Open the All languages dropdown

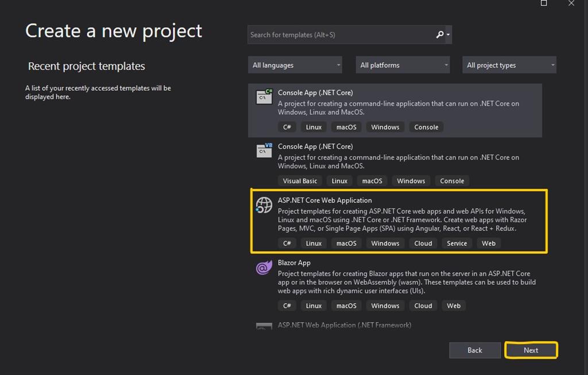click(295, 64)
